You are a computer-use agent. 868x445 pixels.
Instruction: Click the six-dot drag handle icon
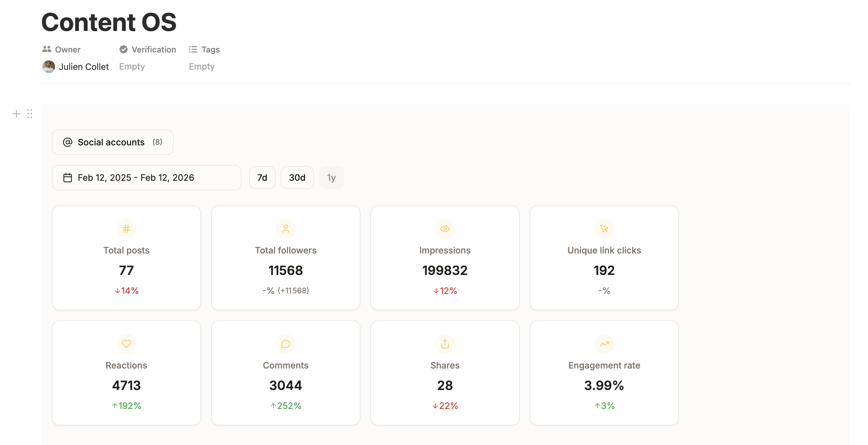pos(30,114)
